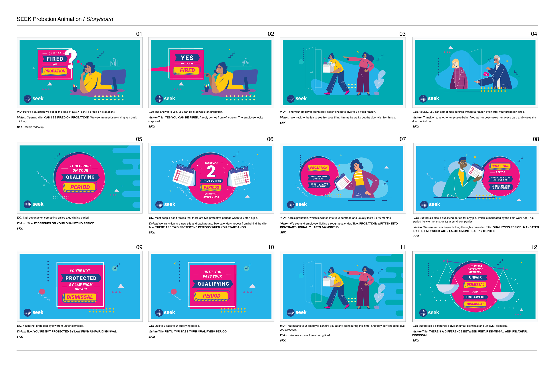Select frame 06 two protective periods image
This screenshot has height=392, width=555.
(x=211, y=178)
